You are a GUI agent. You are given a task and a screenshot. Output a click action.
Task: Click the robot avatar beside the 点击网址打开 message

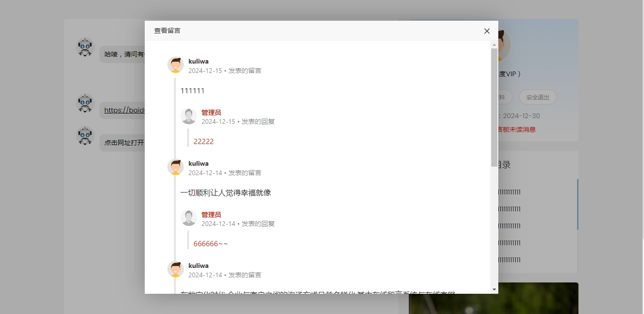click(85, 136)
